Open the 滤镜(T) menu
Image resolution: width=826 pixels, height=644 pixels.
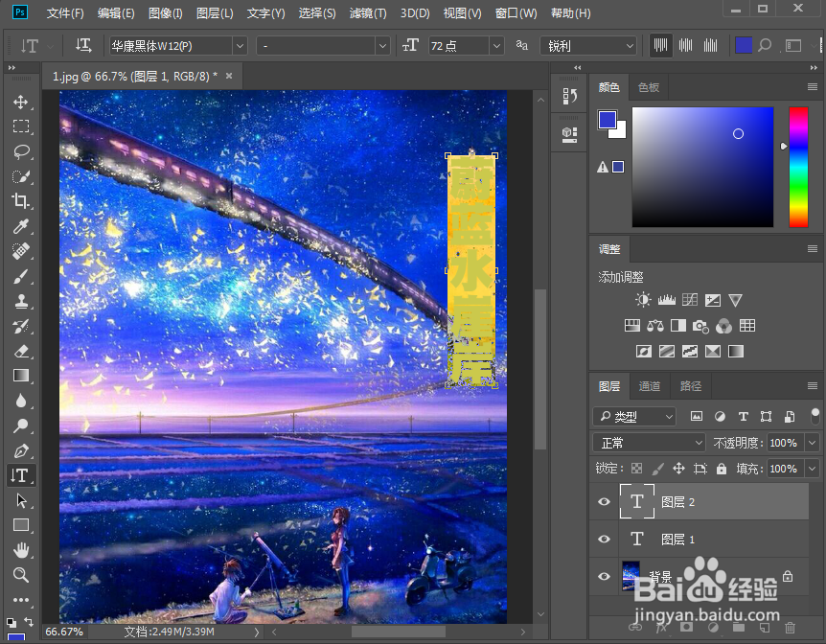pyautogui.click(x=368, y=13)
